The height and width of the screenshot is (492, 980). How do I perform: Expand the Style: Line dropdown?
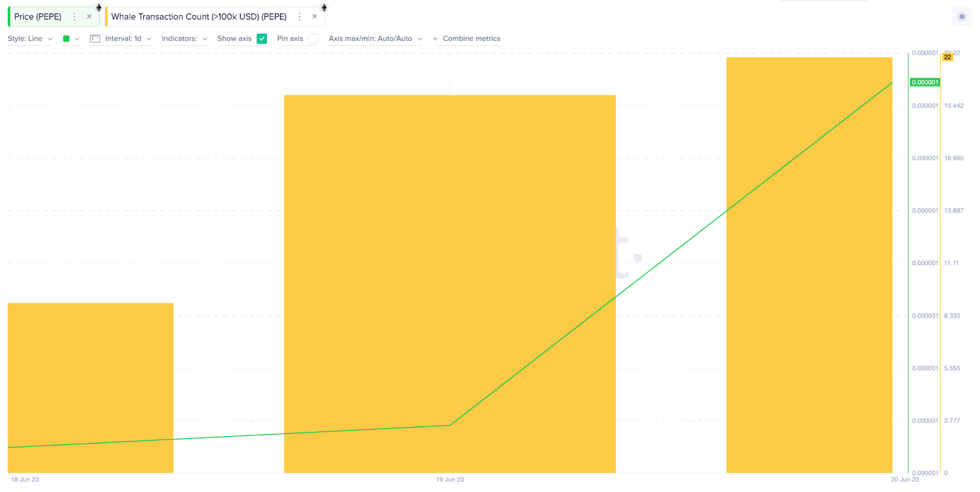30,39
